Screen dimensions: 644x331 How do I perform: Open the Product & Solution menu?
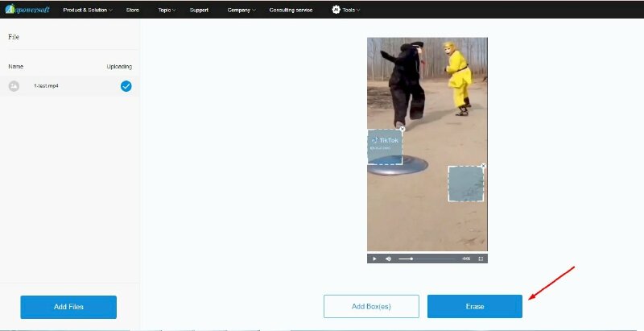pos(88,10)
